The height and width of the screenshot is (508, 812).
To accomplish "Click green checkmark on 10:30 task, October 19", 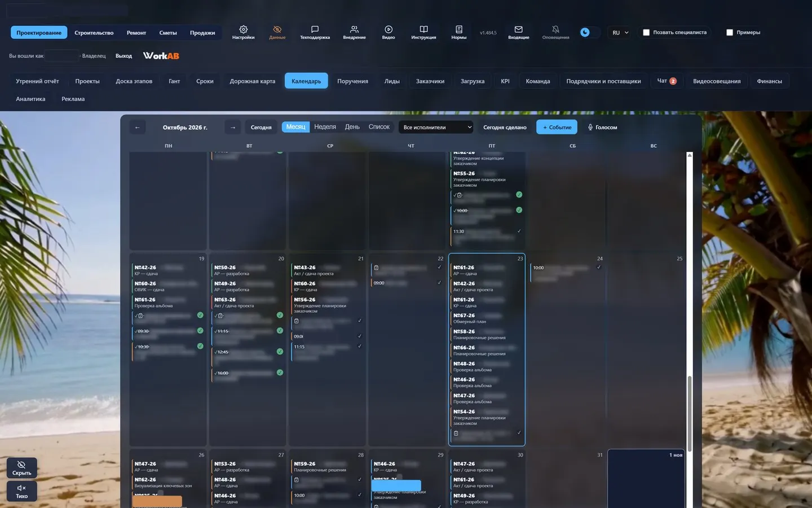I will pyautogui.click(x=200, y=346).
